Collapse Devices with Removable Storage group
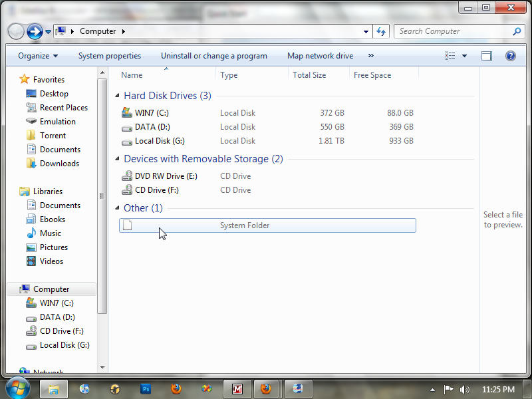The image size is (532, 399). [118, 159]
